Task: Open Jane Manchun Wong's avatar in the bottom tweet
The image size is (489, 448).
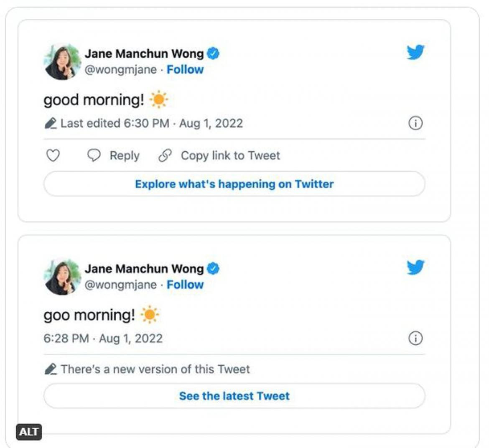Action: point(62,277)
